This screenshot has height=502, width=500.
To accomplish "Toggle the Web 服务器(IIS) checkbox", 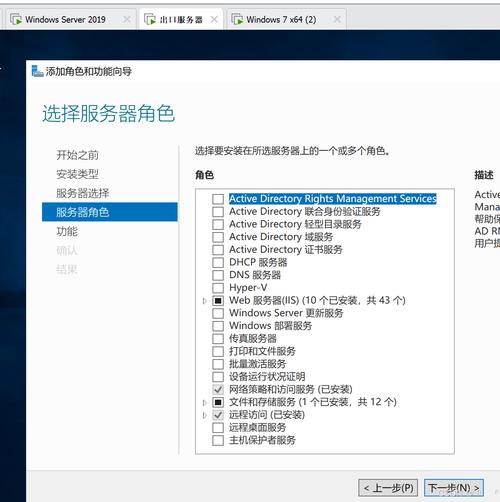I will (218, 301).
